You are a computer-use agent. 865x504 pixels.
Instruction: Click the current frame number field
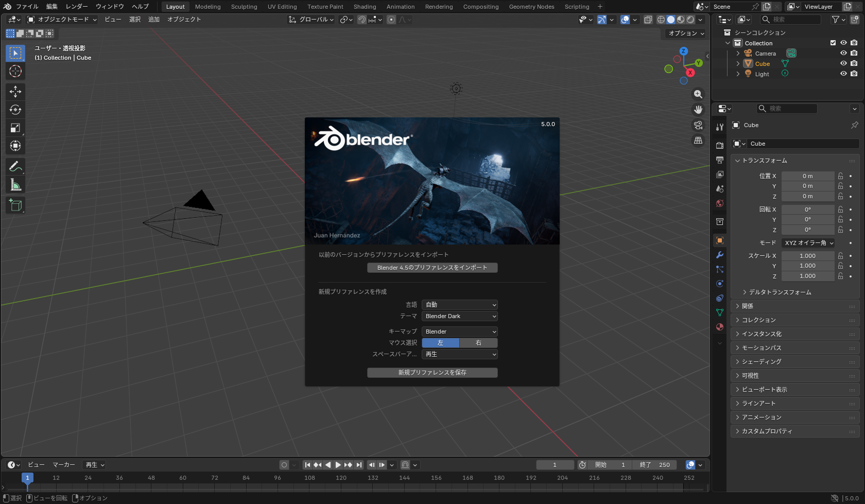555,464
